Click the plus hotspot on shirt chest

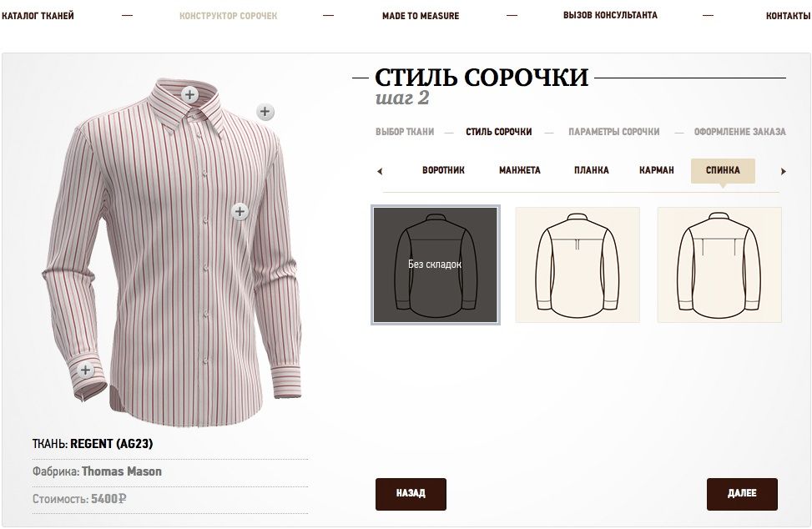click(x=240, y=211)
